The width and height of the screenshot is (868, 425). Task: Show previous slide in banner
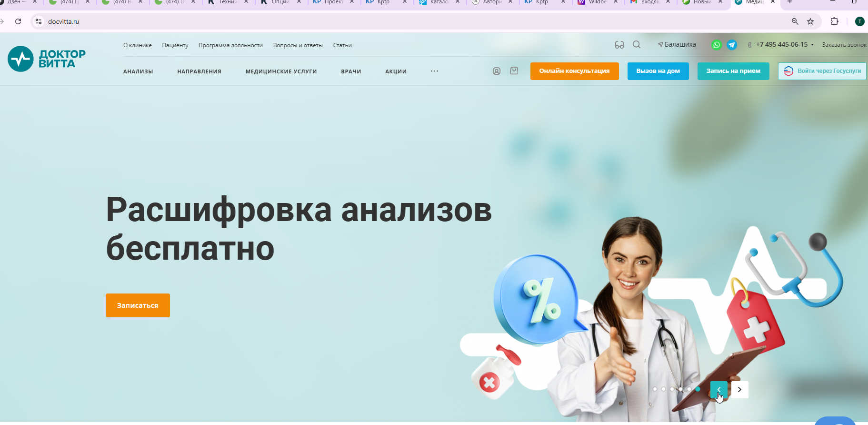pos(719,390)
